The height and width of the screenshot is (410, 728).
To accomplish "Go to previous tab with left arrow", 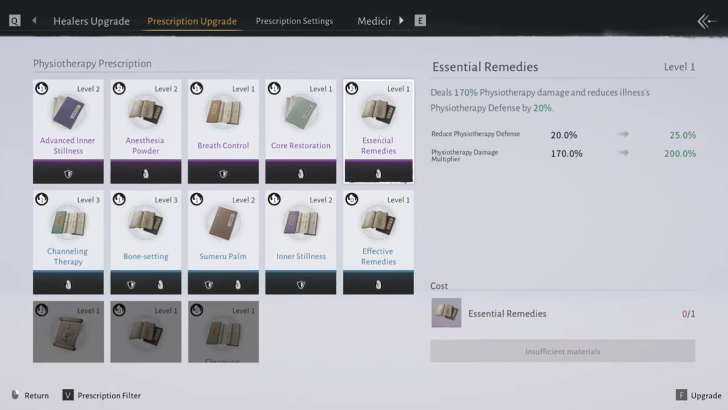I will point(34,20).
